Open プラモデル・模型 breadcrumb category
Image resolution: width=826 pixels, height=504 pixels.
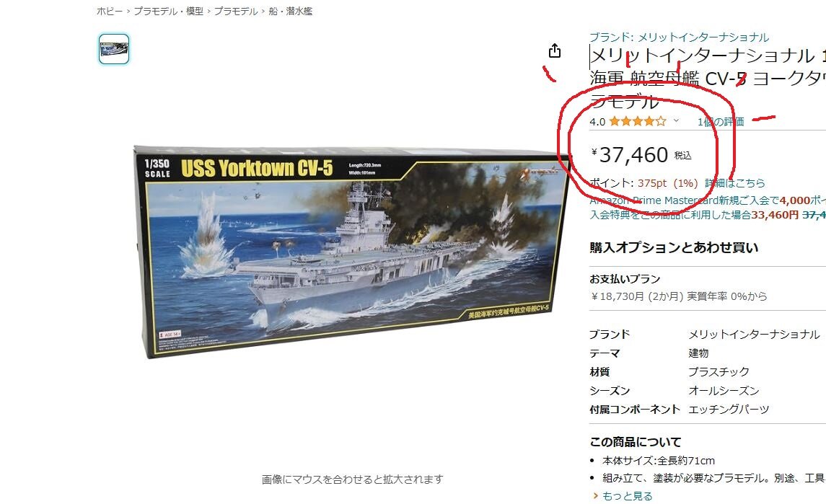click(168, 11)
